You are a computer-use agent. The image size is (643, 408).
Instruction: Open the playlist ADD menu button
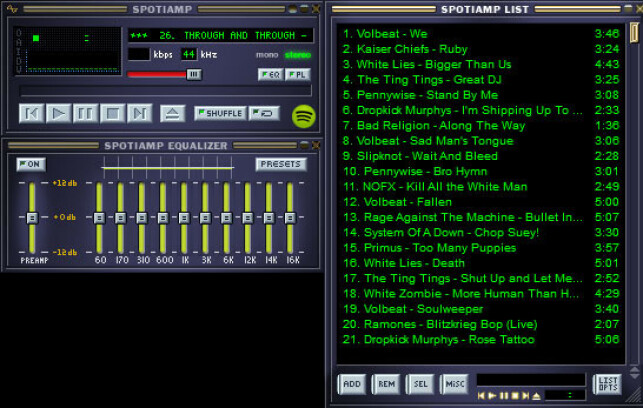[352, 384]
